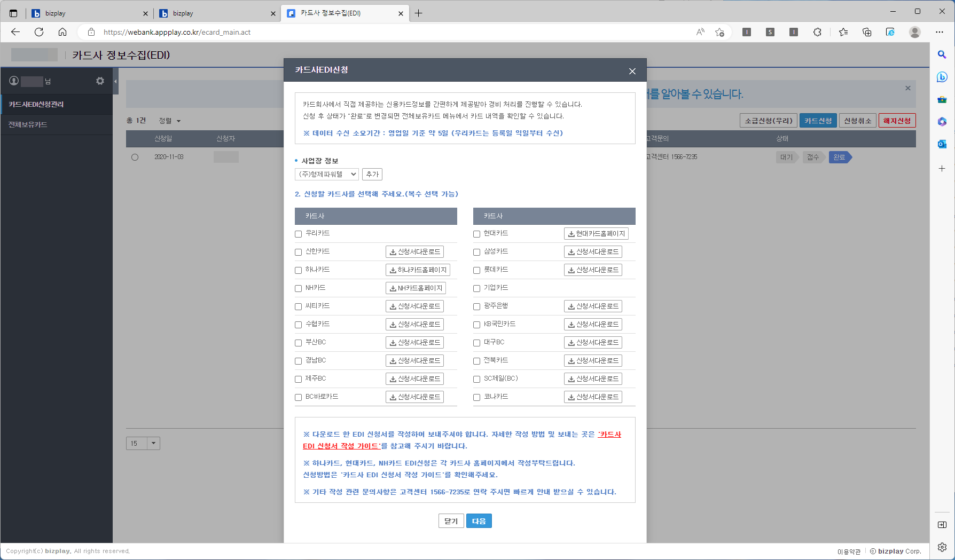Download 롯데카드 application form

pos(593,270)
